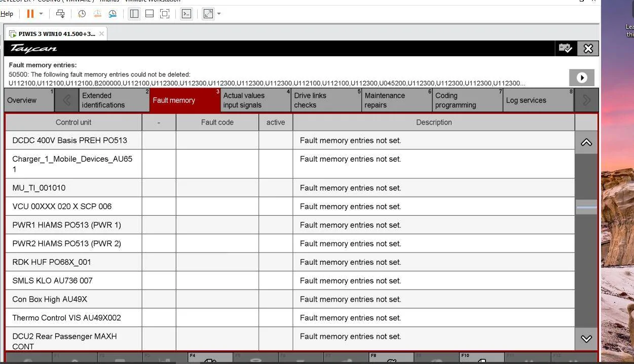This screenshot has width=634, height=364.
Task: Open Actual values input signals tab
Action: 256,100
